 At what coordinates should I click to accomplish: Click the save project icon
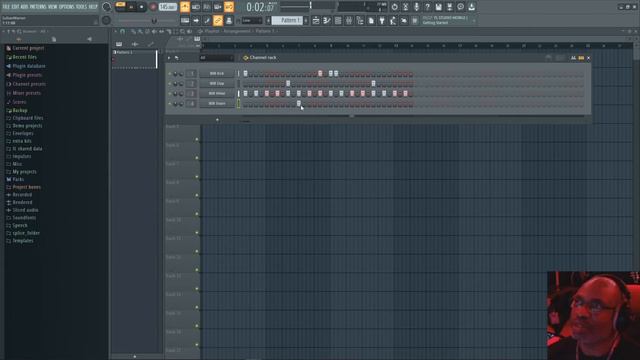[x=438, y=7]
